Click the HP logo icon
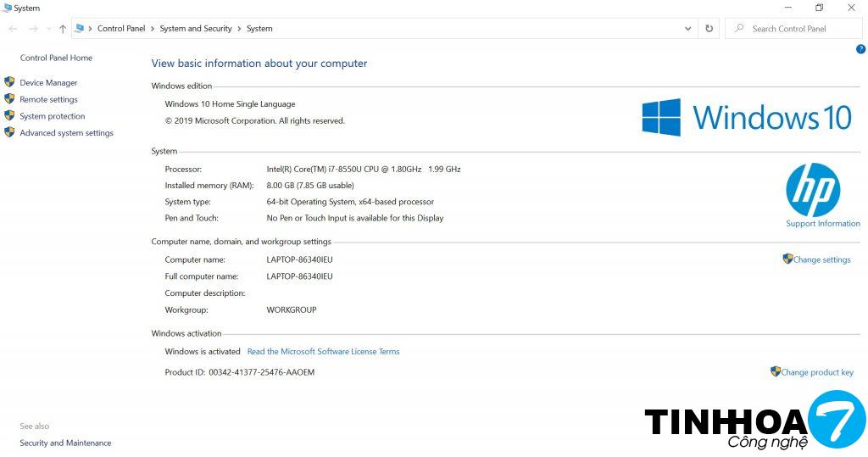 coord(812,190)
